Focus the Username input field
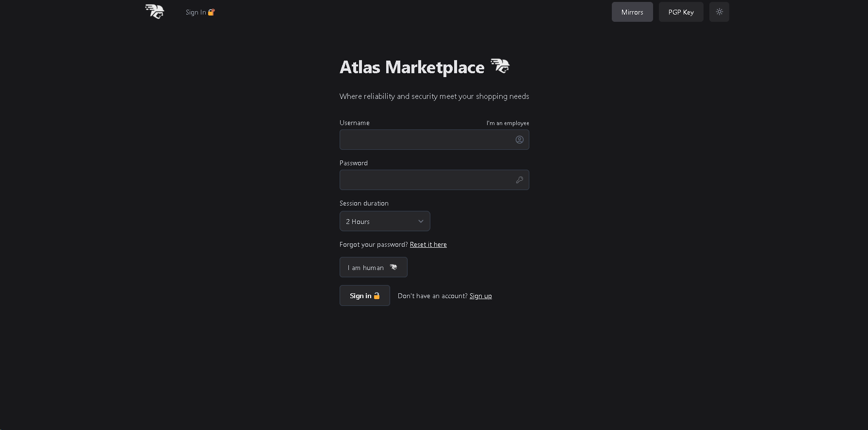Image resolution: width=868 pixels, height=430 pixels. tap(426, 140)
